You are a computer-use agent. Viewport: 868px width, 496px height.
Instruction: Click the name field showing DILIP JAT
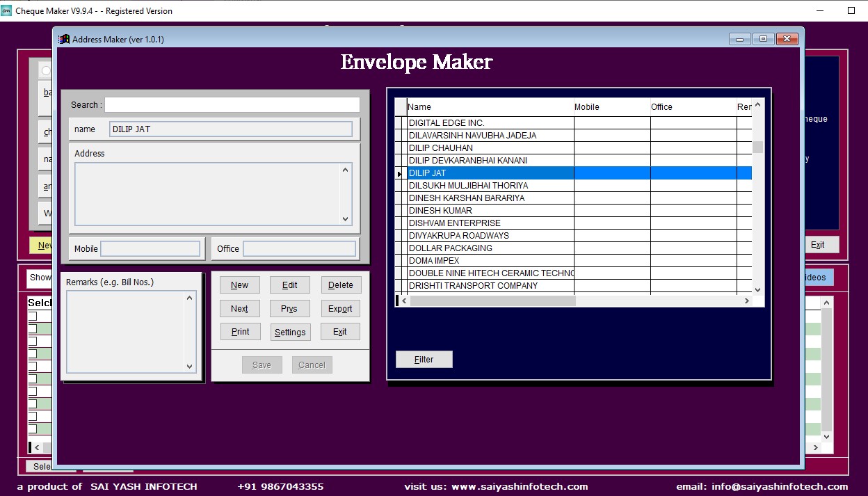(x=231, y=129)
